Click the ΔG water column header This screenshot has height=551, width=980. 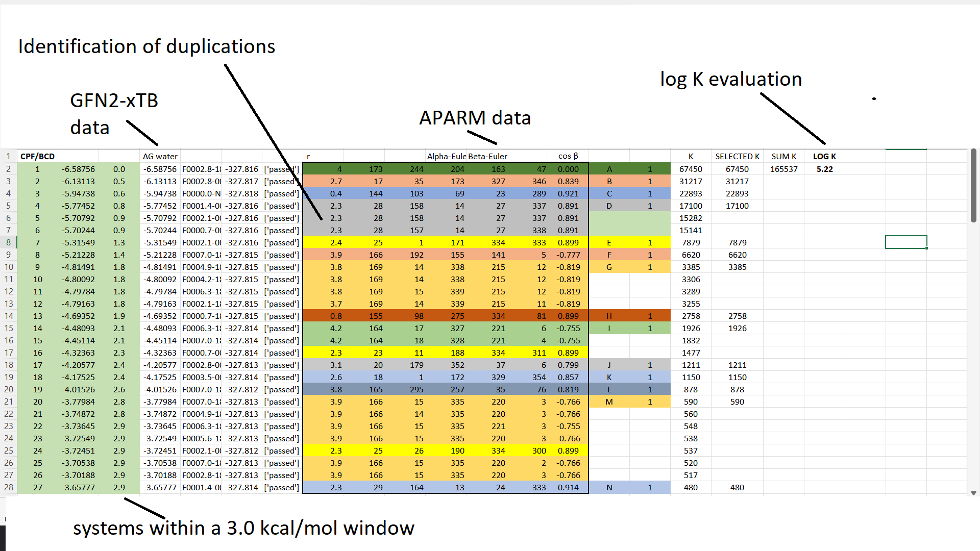[159, 156]
